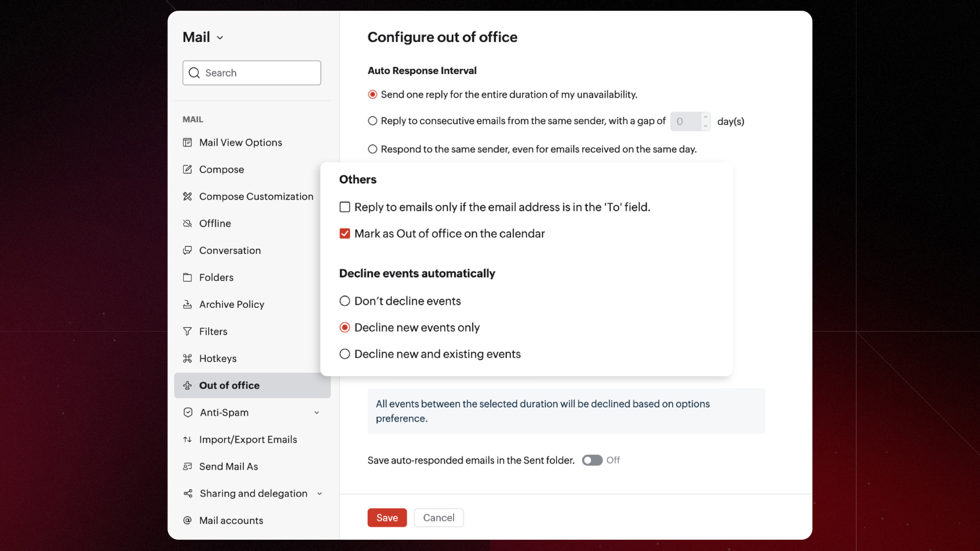Select Decline new and existing events

click(x=345, y=354)
